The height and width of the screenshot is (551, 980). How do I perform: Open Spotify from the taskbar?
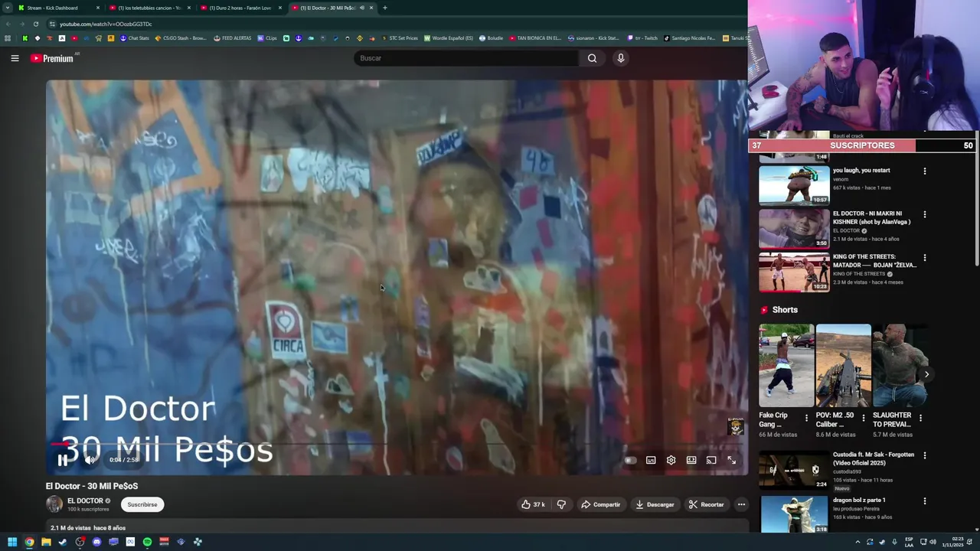(x=147, y=542)
